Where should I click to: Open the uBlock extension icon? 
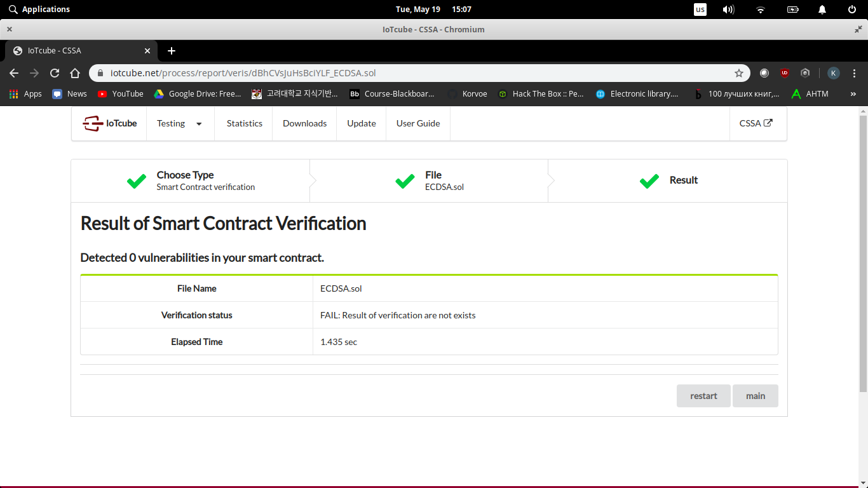(785, 73)
